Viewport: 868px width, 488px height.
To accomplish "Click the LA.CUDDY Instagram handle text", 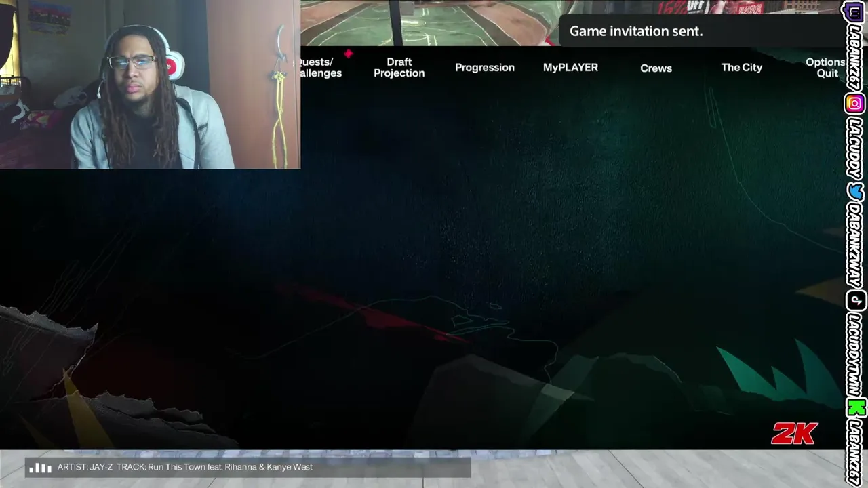I will pyautogui.click(x=855, y=146).
